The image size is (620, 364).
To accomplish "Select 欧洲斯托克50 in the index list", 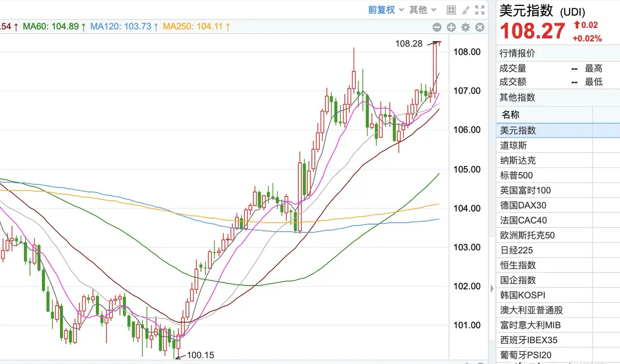I will (558, 235).
